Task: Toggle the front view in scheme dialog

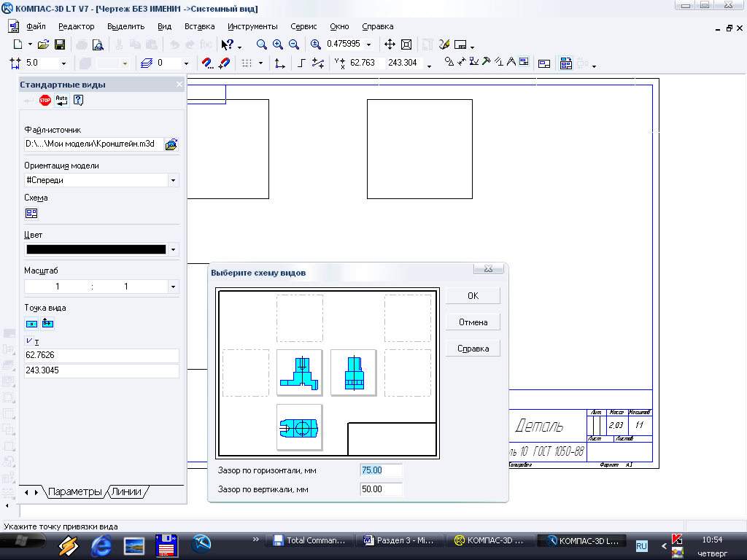Action: [x=300, y=373]
